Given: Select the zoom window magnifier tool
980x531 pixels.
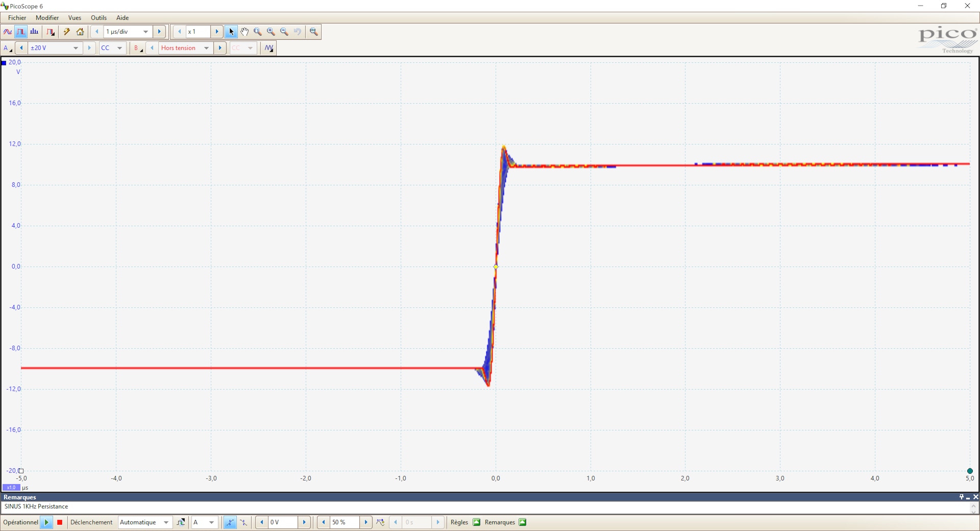Looking at the screenshot, I should [x=258, y=32].
